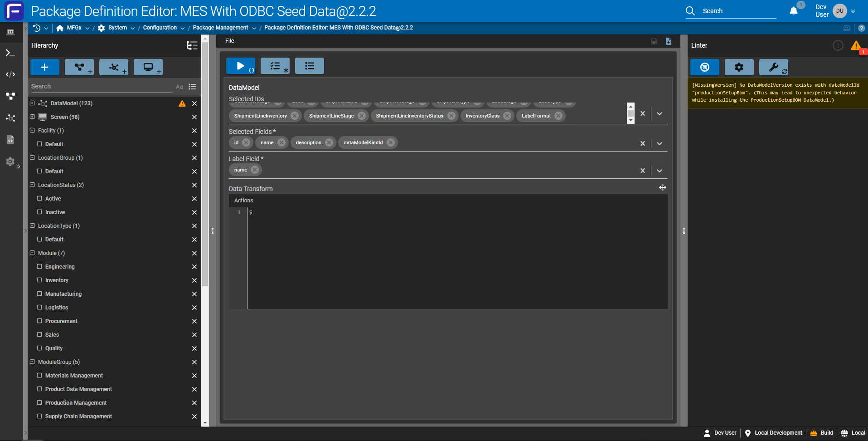Image resolution: width=868 pixels, height=441 pixels.
Task: Remove the Quality module row
Action: point(194,348)
